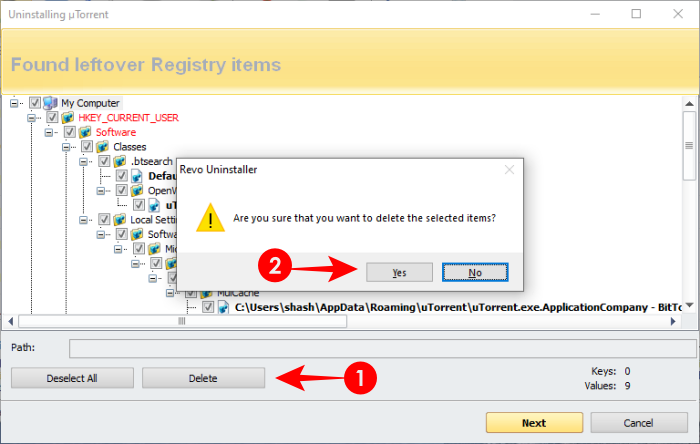Click the vertical scrollbar thumb
The width and height of the screenshot is (700, 444).
tap(689, 145)
